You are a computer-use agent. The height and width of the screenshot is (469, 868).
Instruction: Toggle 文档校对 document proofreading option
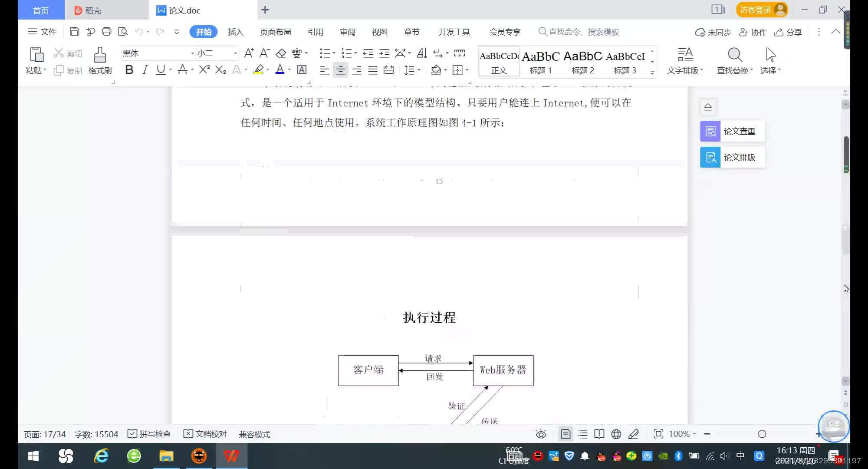click(205, 434)
